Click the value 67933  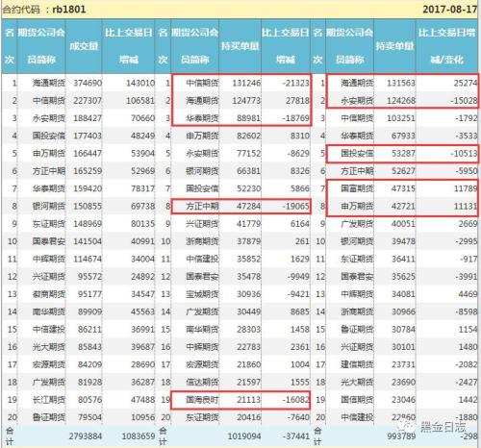pos(403,136)
